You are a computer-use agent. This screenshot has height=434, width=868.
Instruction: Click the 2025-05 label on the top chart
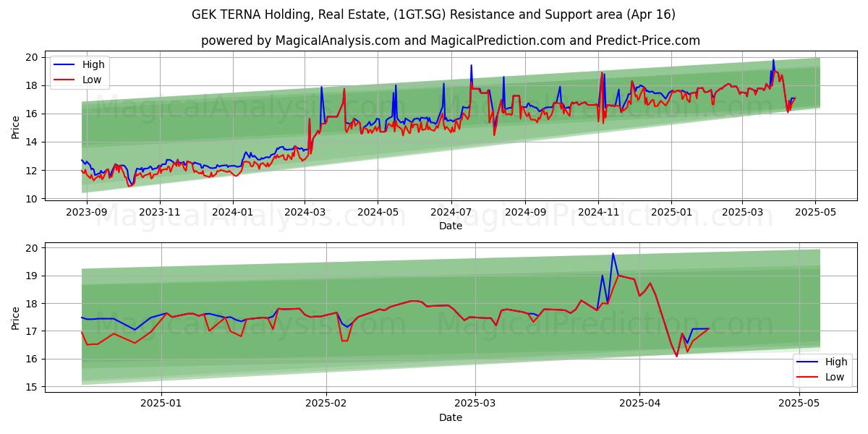pyautogui.click(x=815, y=212)
